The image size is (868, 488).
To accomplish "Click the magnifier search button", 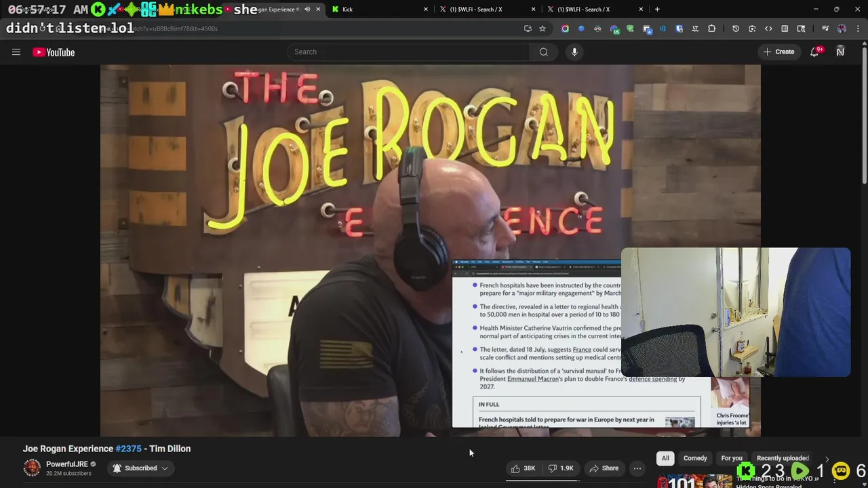I will (x=544, y=52).
